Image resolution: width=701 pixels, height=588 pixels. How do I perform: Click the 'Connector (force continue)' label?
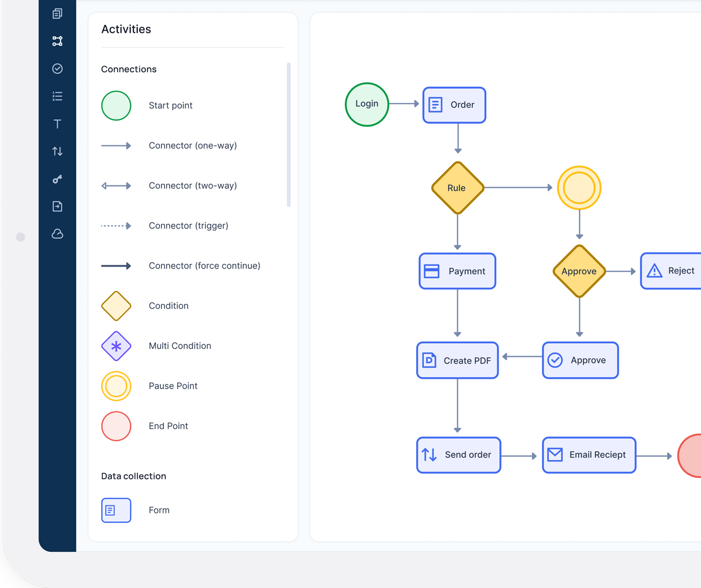tap(205, 266)
